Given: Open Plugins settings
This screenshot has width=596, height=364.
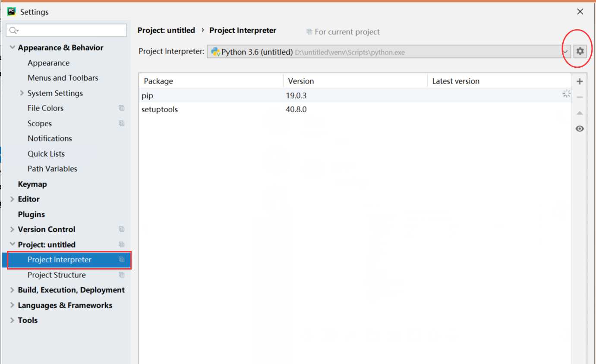Looking at the screenshot, I should 31,214.
